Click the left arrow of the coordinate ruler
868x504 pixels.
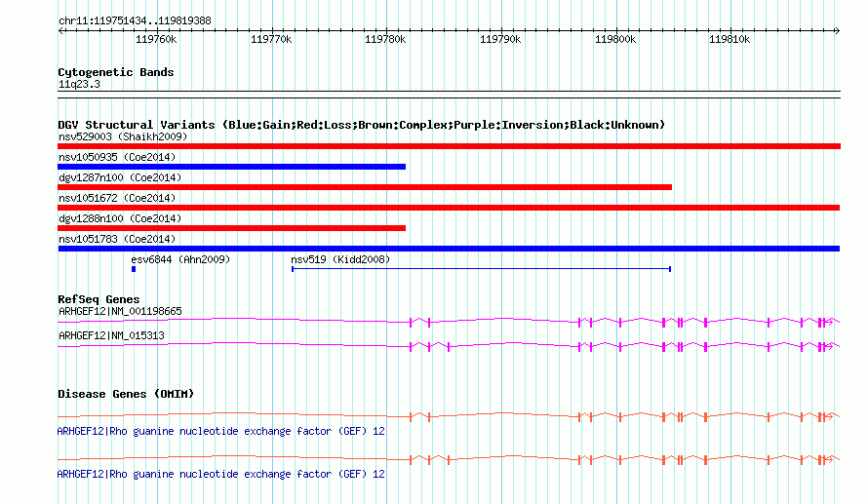(x=60, y=31)
